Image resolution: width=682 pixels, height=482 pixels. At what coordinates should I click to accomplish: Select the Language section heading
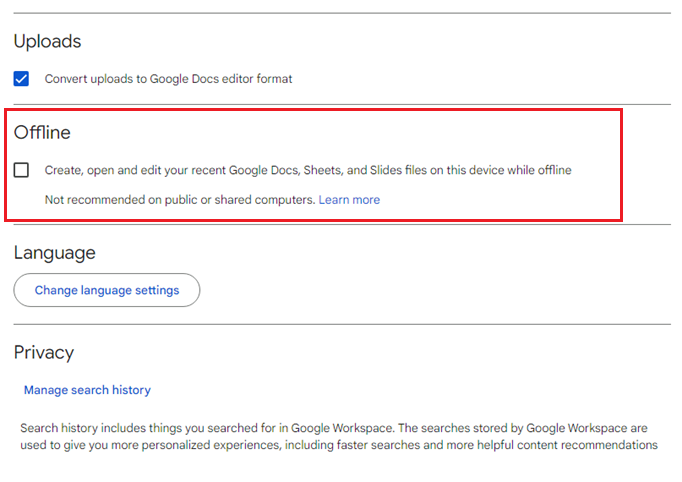click(55, 253)
